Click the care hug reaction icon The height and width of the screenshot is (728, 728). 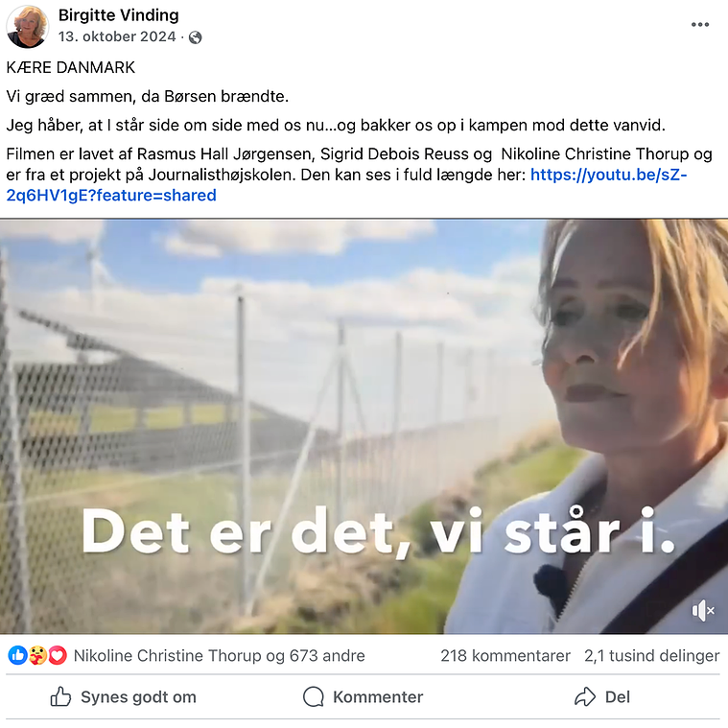(x=37, y=655)
